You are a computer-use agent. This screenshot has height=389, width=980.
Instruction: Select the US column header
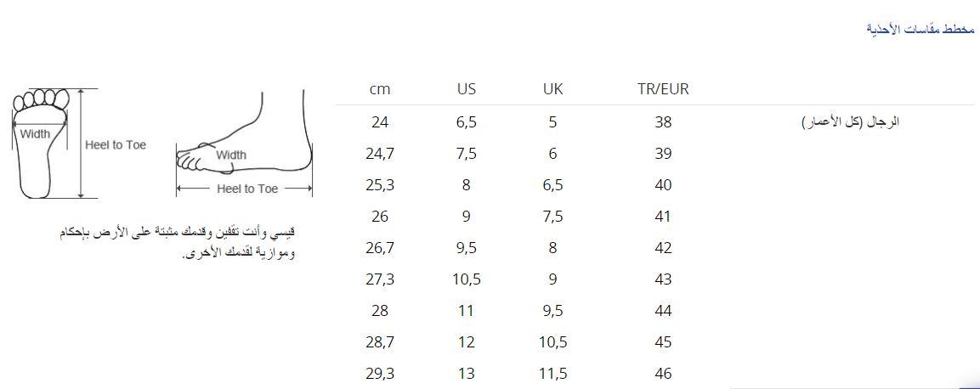[466, 89]
